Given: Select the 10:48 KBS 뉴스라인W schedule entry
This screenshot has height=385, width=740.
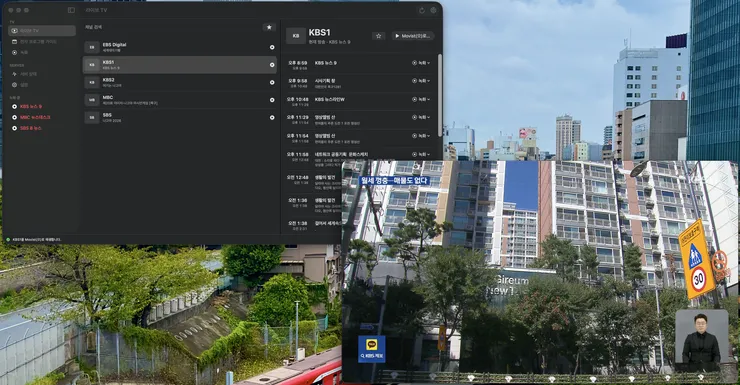Looking at the screenshot, I should 360,101.
